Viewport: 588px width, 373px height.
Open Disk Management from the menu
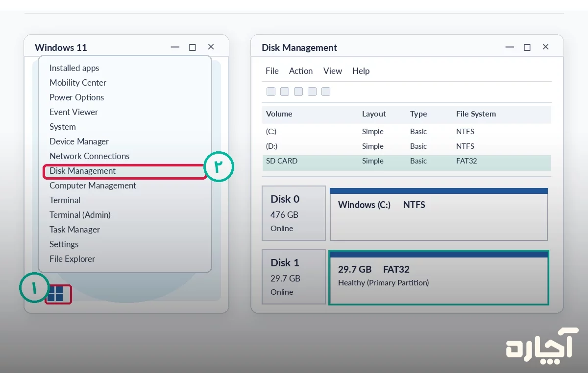pyautogui.click(x=82, y=171)
